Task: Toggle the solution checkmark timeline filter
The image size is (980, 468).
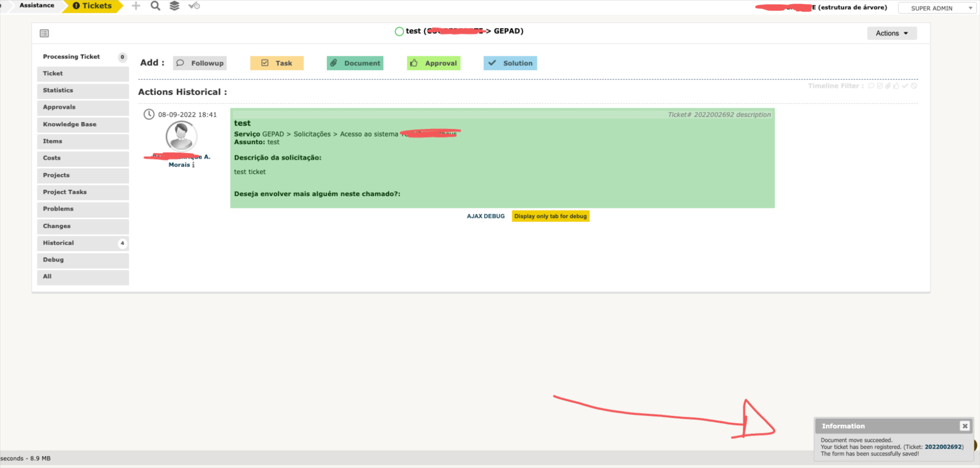Action: (905, 86)
